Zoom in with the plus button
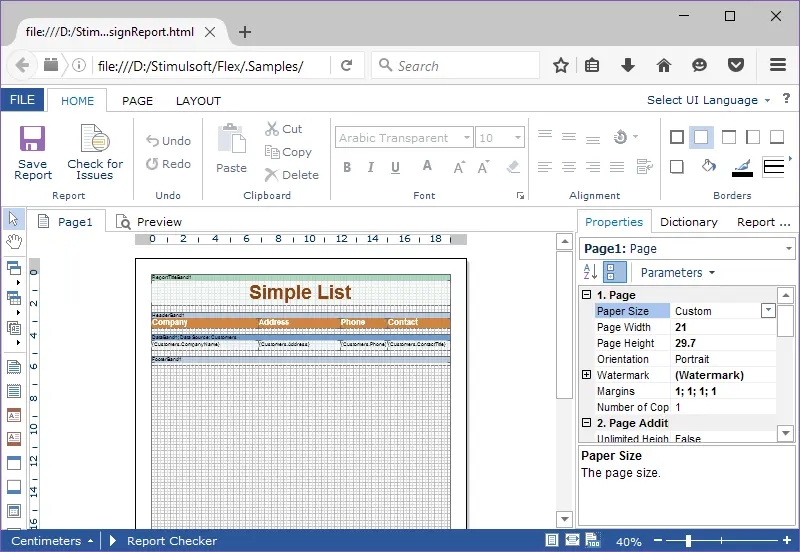The image size is (800, 552). [x=787, y=540]
